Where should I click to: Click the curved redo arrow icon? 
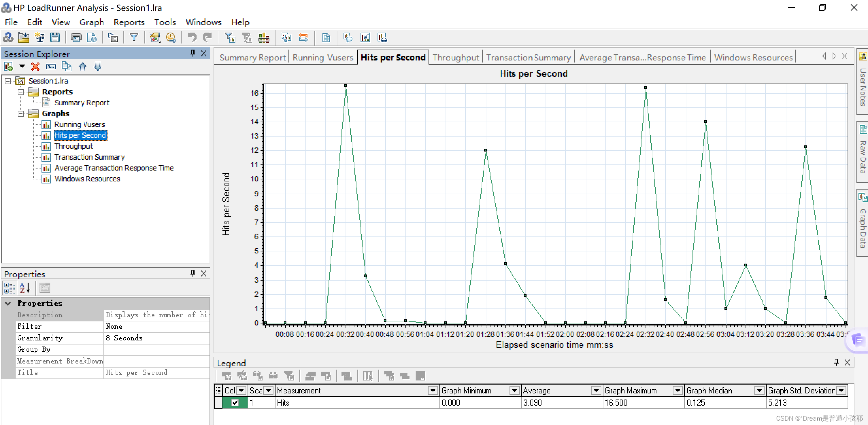(207, 37)
